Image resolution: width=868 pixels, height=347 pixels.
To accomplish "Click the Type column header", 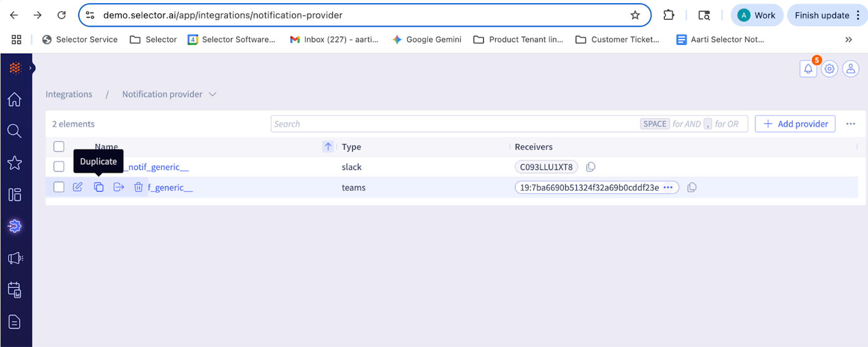I will [351, 147].
